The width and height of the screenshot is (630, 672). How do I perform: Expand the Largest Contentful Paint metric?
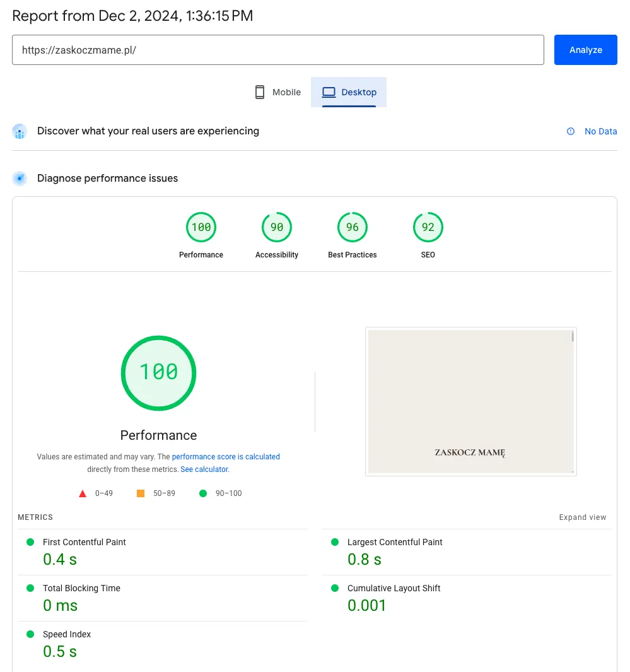click(395, 542)
